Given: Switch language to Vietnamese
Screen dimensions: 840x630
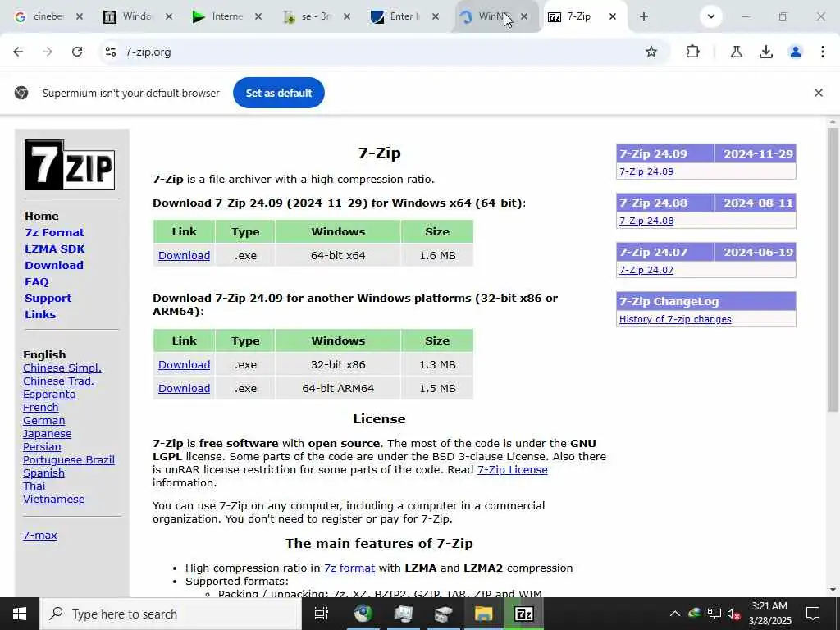Looking at the screenshot, I should point(53,500).
